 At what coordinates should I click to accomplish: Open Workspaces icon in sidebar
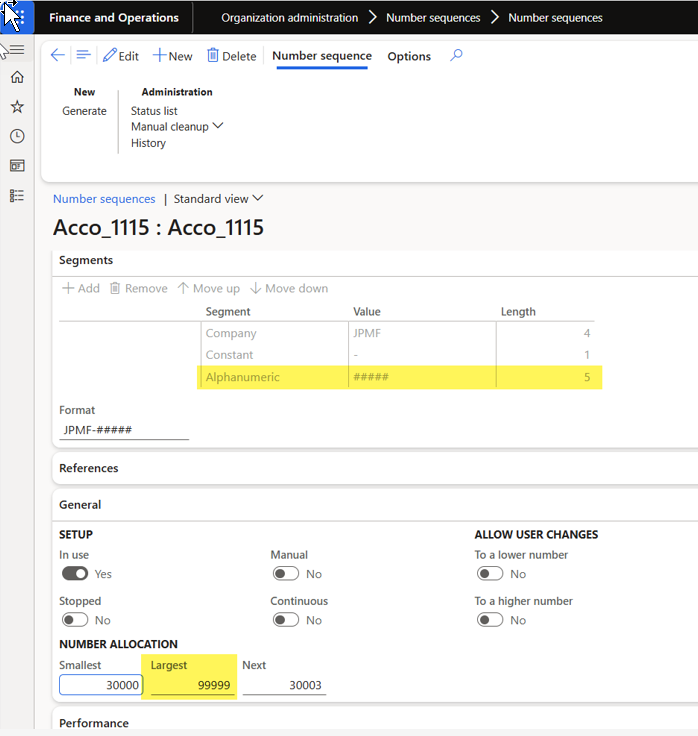click(x=17, y=166)
